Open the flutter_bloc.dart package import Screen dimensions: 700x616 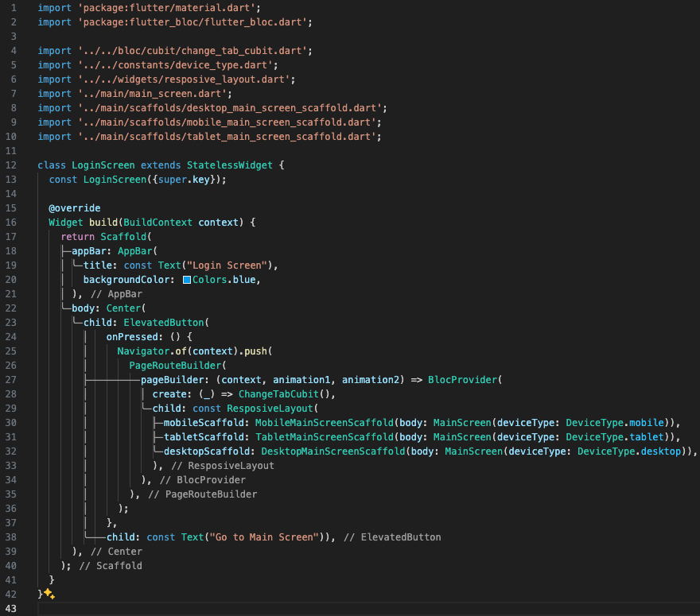coord(194,21)
